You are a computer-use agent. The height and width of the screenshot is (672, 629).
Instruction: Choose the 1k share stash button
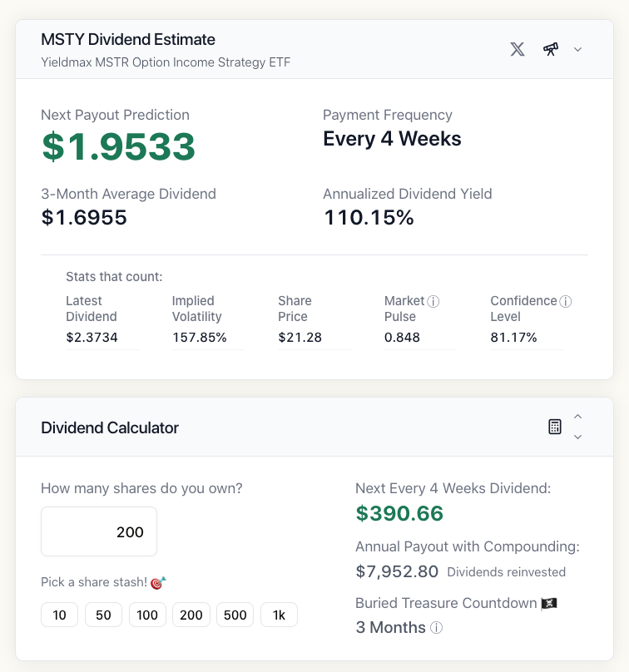[x=279, y=615]
